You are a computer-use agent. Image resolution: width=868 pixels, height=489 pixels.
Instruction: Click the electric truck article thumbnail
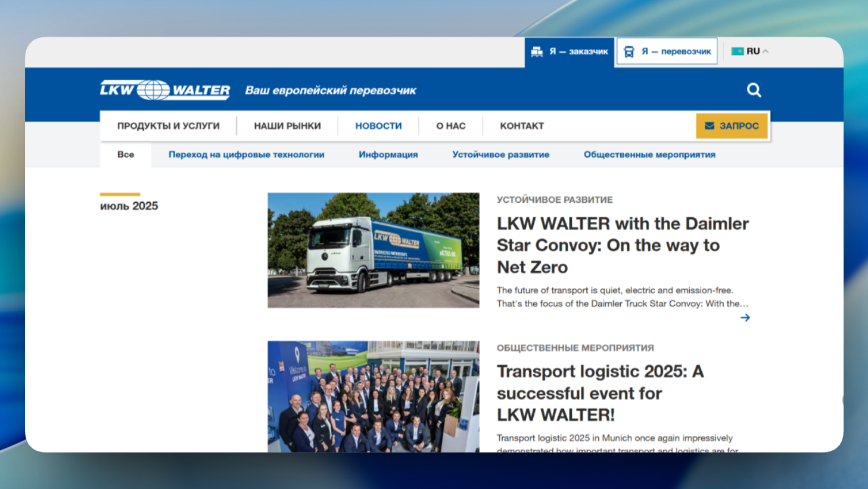pos(374,250)
